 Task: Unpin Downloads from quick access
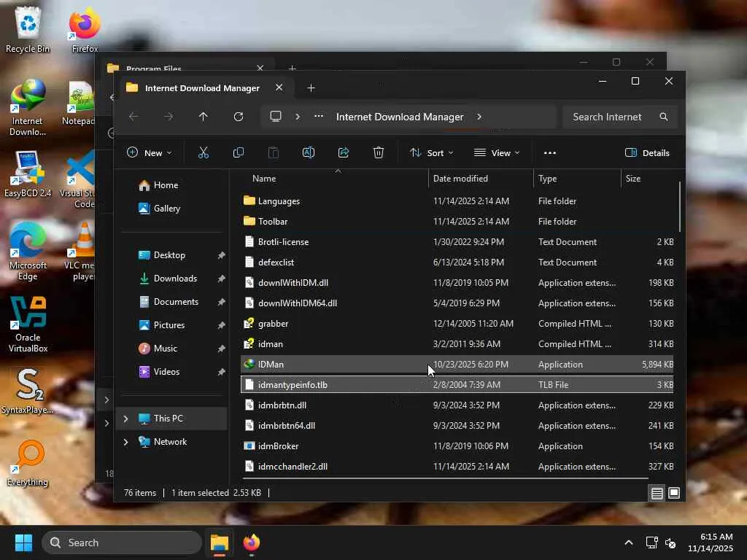click(x=221, y=279)
